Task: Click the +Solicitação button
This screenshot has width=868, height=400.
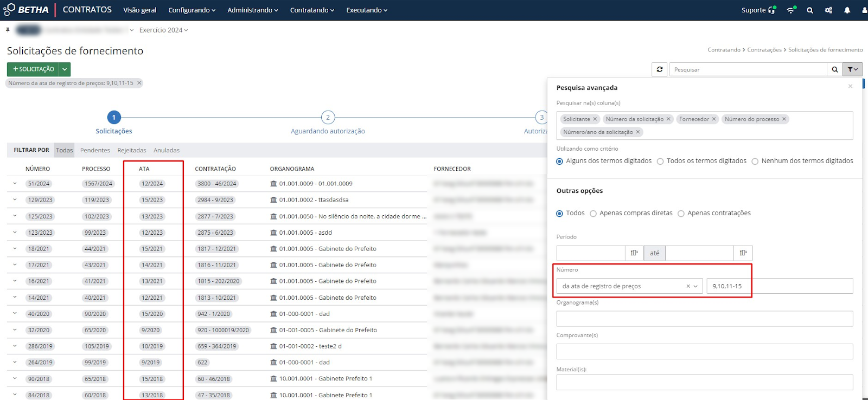Action: (33, 69)
